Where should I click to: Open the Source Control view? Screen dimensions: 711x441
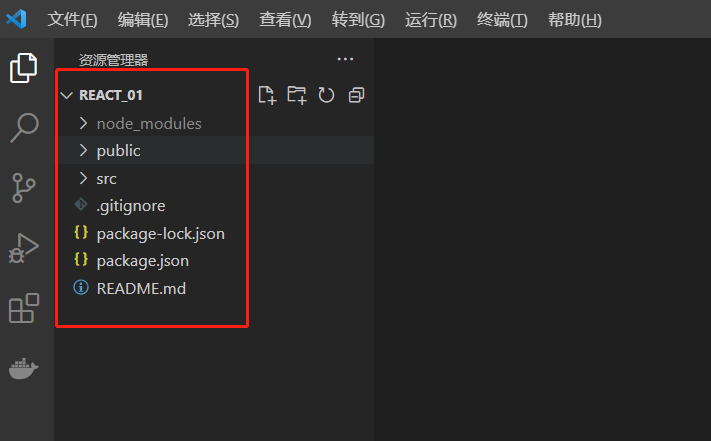coord(24,188)
